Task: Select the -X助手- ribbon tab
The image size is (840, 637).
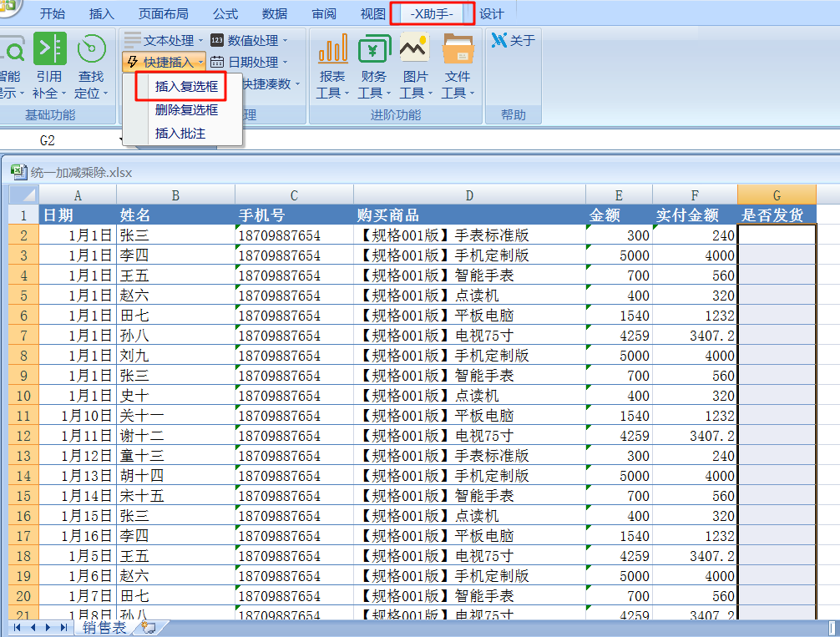Action: [x=432, y=13]
